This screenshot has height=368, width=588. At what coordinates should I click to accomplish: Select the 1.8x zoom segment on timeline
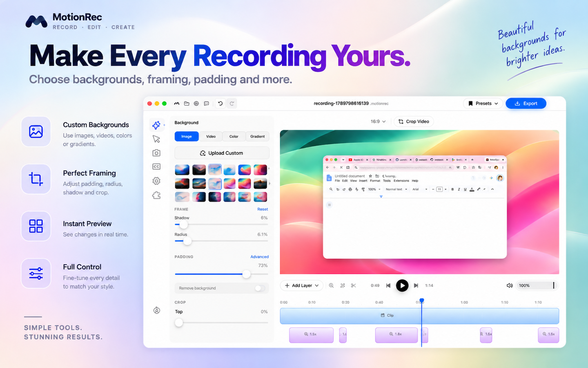click(396, 335)
